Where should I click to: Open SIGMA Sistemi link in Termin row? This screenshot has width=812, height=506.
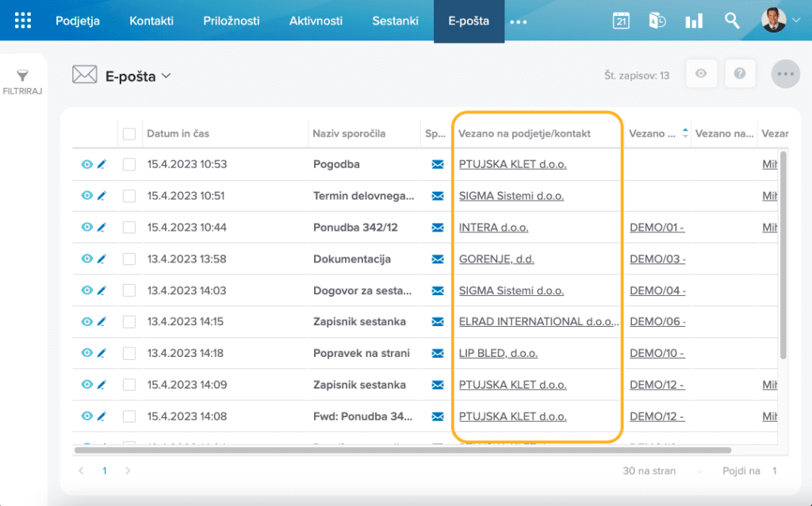511,196
